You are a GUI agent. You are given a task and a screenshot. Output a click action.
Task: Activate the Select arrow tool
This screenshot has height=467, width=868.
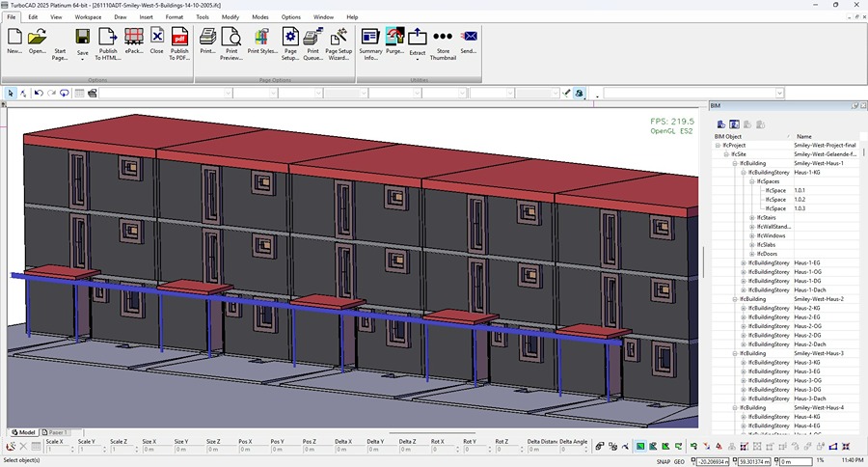pyautogui.click(x=11, y=93)
